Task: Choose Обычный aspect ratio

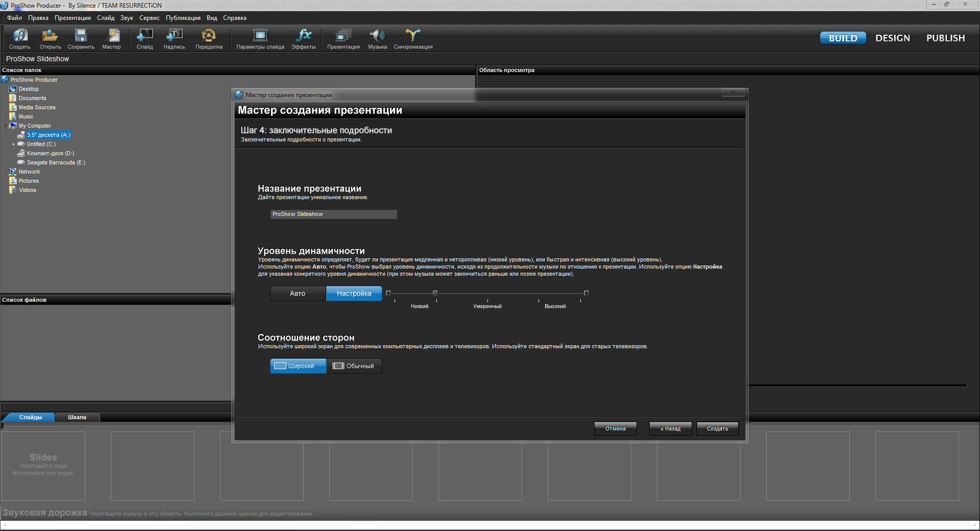Action: pos(354,366)
